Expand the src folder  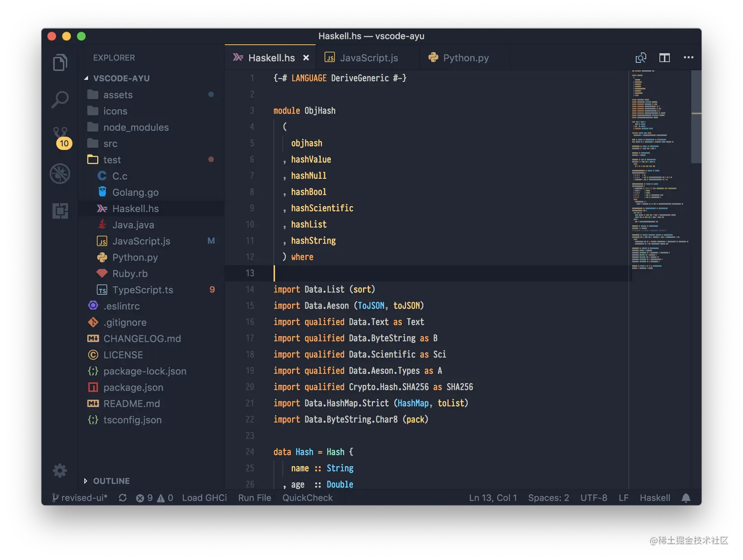tap(151, 143)
